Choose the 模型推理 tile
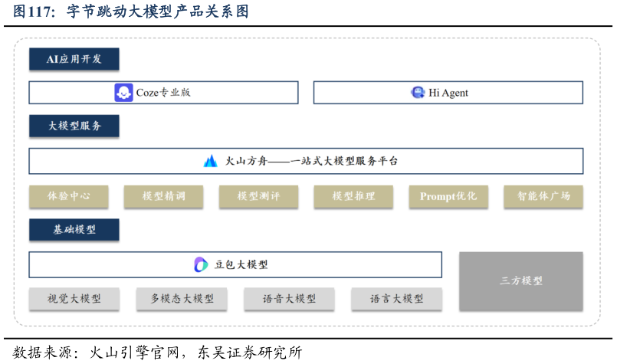Viewport: 617px width, 364px height. [353, 196]
